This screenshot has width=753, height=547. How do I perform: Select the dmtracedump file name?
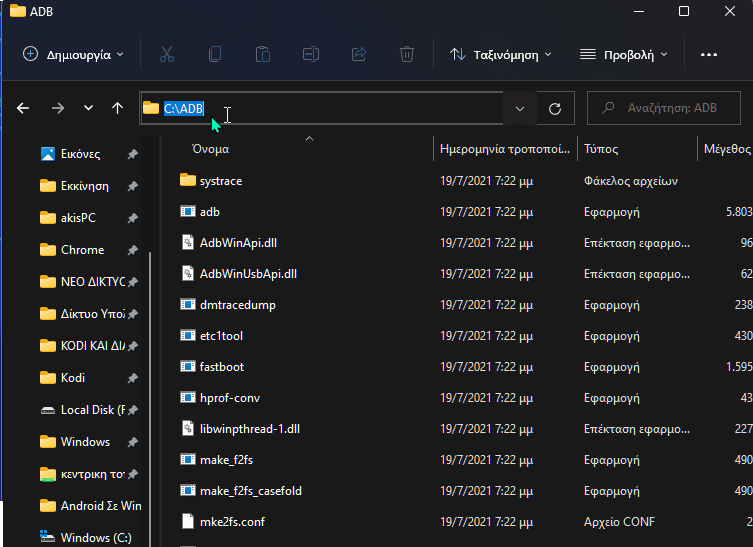point(238,305)
